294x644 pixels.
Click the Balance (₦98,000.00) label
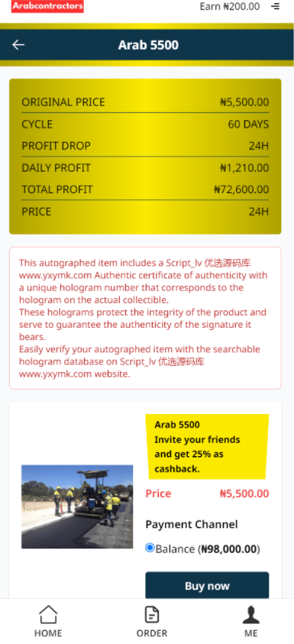208,549
